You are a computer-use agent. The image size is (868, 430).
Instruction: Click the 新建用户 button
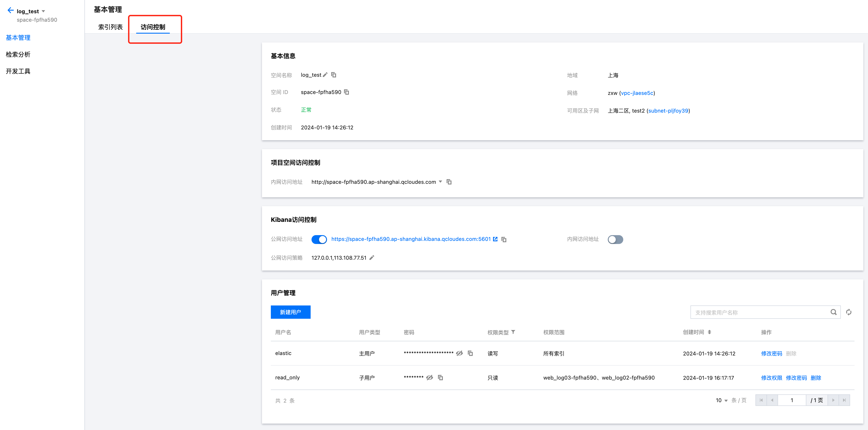click(290, 312)
